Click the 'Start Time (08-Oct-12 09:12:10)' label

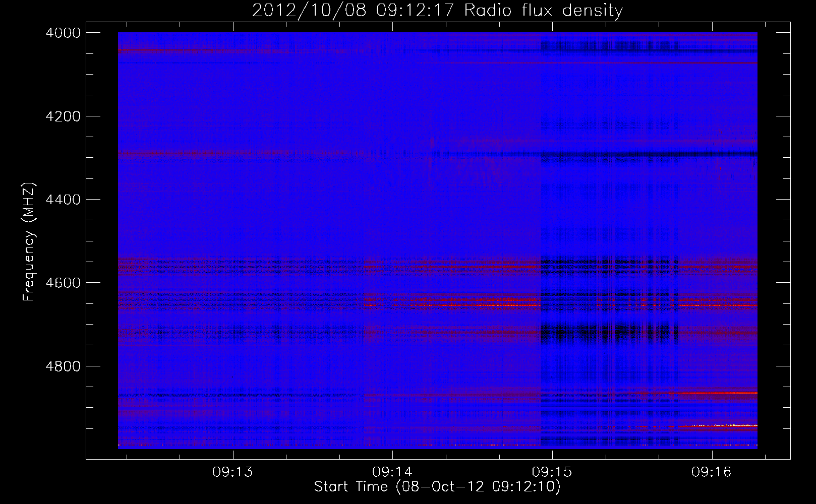click(437, 487)
